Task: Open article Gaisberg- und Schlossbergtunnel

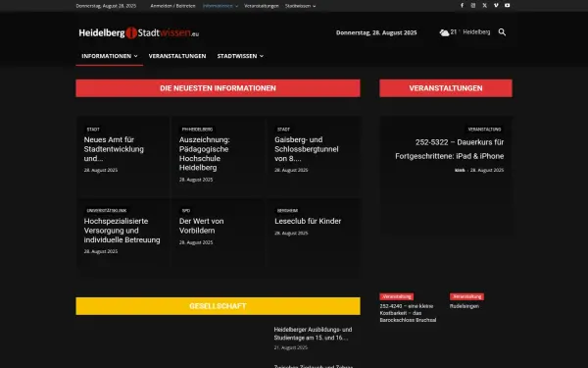Action: (x=307, y=149)
